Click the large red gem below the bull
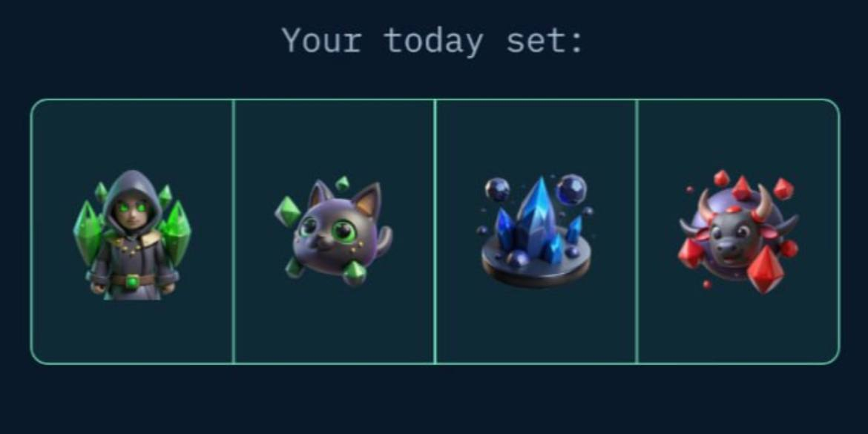This screenshot has height=434, width=868. point(766,269)
